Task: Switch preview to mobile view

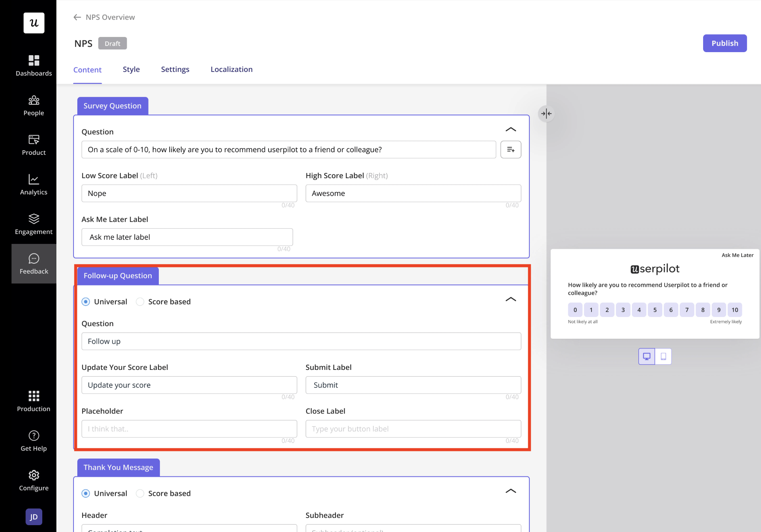Action: coord(663,357)
